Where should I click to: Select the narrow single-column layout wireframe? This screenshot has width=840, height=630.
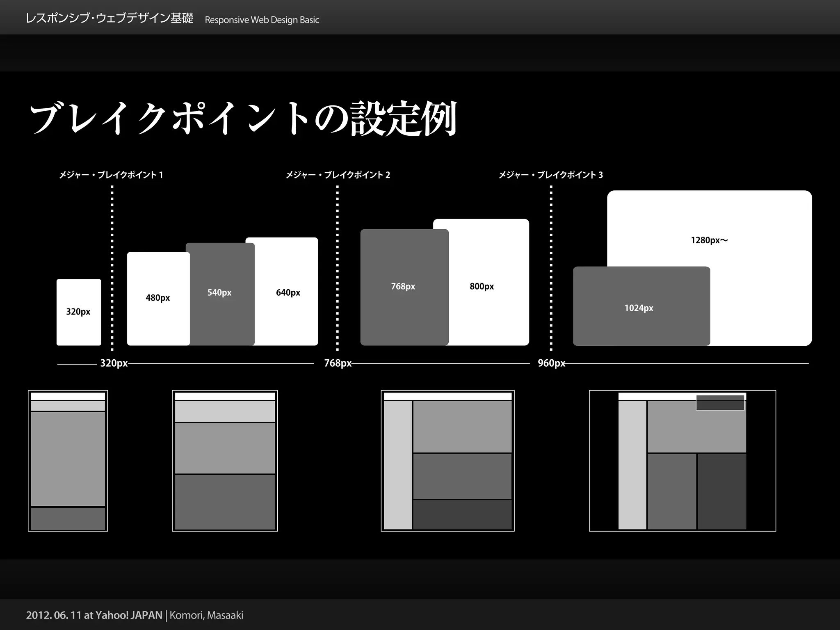click(x=68, y=461)
